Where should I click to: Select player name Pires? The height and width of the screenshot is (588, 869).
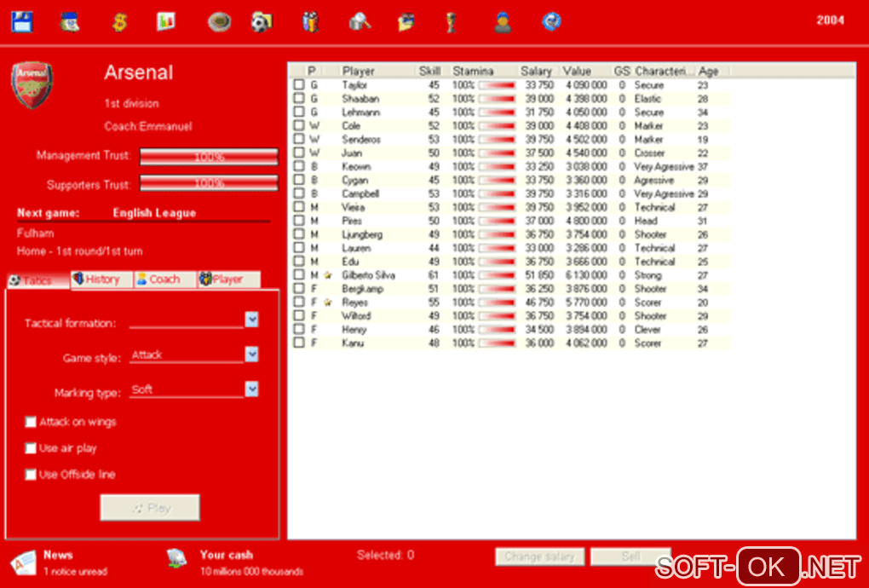click(x=352, y=221)
